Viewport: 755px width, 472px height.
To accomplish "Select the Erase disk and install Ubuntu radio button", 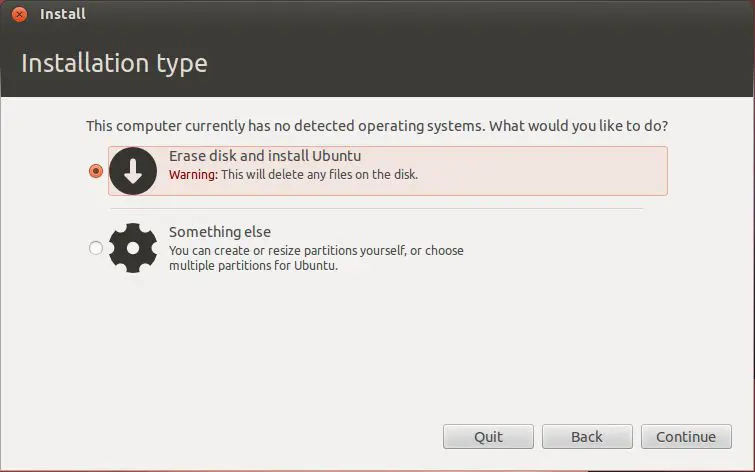I will pos(96,171).
